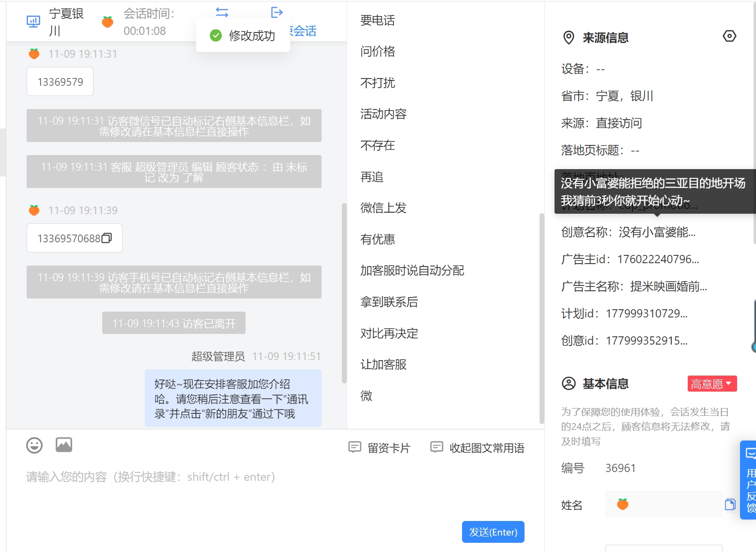Click the chat history vertical scrollbar
Screen dimensions: 756x552
pos(344,293)
